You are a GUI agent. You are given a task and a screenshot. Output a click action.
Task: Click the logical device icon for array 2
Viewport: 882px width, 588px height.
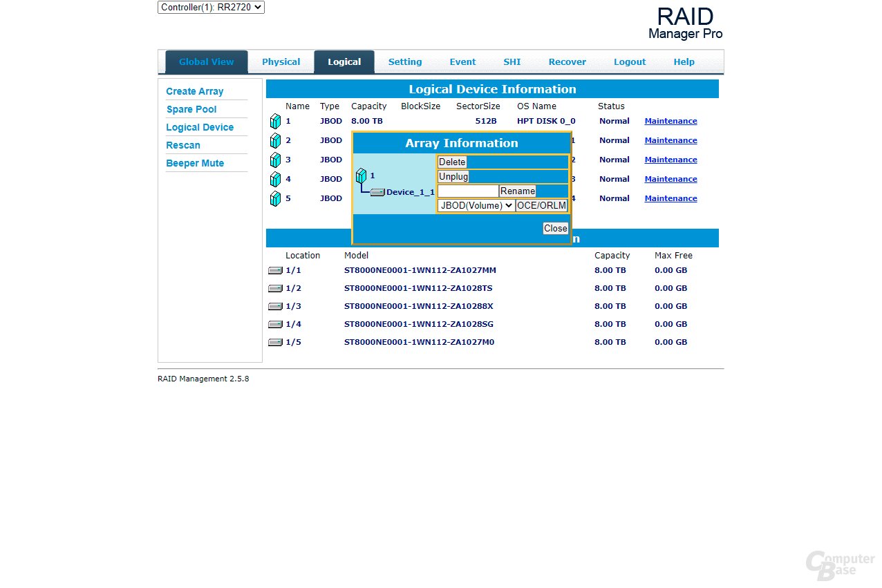(275, 141)
